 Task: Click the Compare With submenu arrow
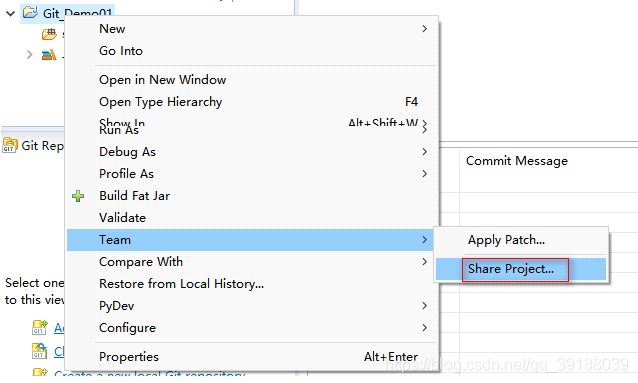424,262
